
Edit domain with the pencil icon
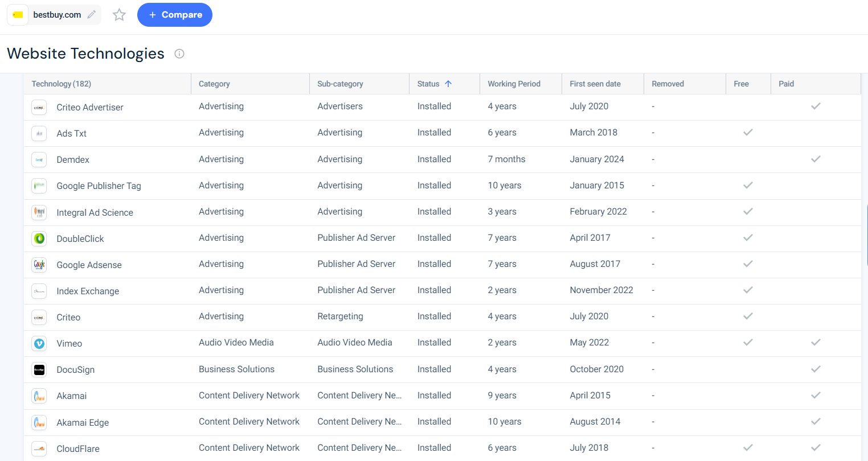tap(91, 15)
